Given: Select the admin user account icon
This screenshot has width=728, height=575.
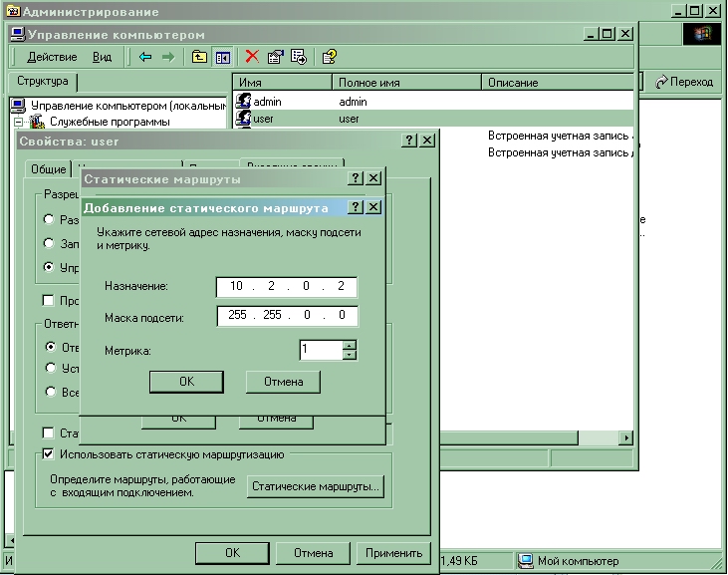Looking at the screenshot, I should click(x=242, y=102).
